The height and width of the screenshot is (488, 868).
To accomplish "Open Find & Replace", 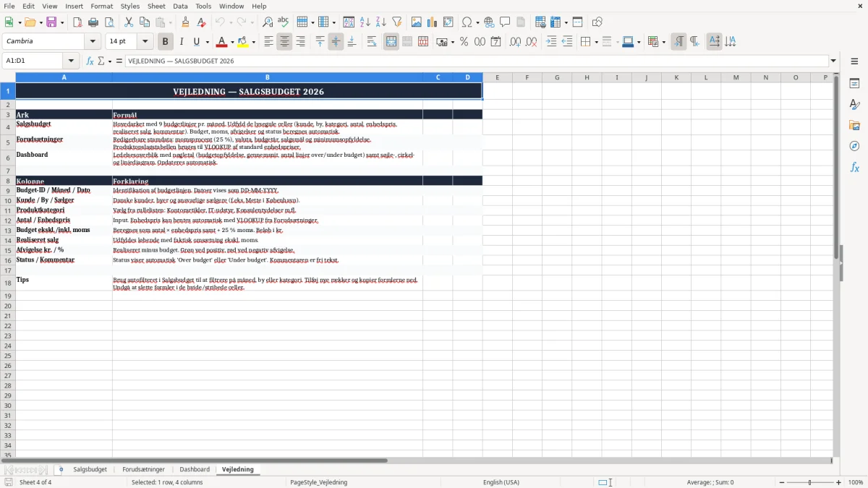I will coord(268,22).
